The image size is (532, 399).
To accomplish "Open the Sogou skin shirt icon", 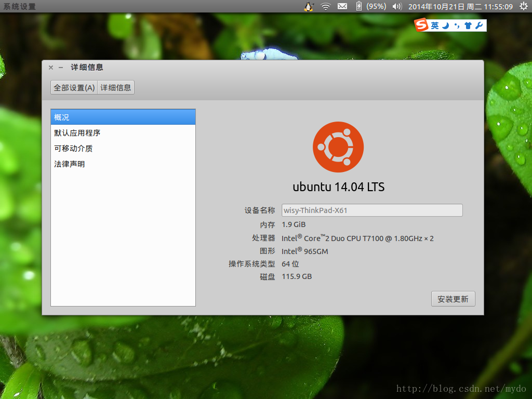I will click(x=468, y=25).
